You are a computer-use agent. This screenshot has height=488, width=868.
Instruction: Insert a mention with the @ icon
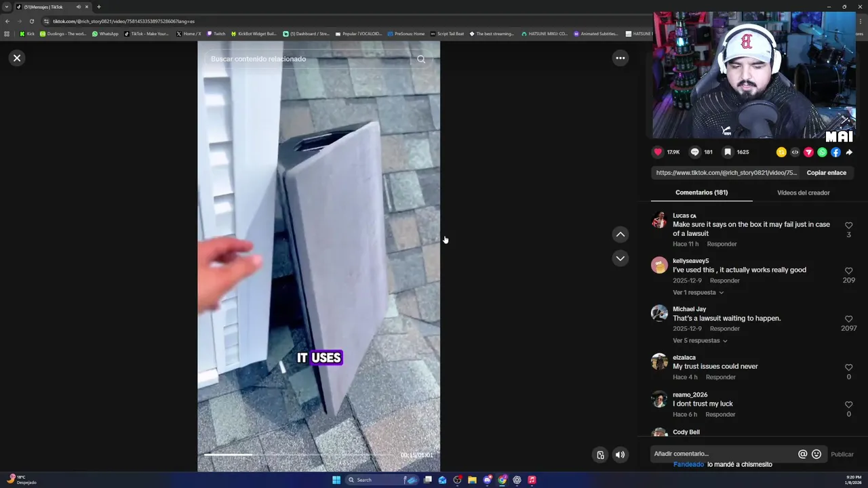point(802,454)
